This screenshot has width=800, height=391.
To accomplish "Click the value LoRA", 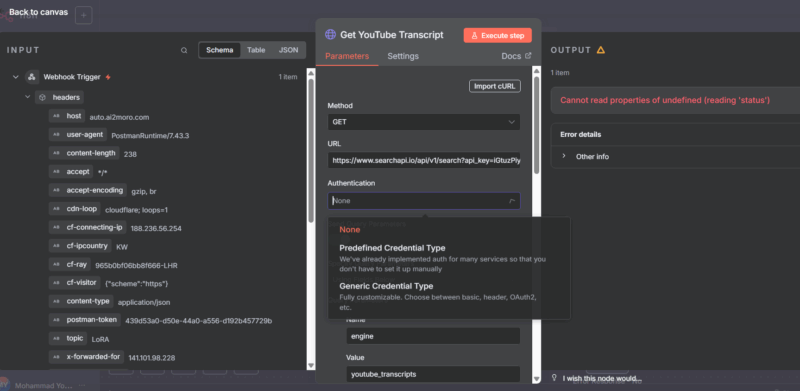I will point(101,339).
